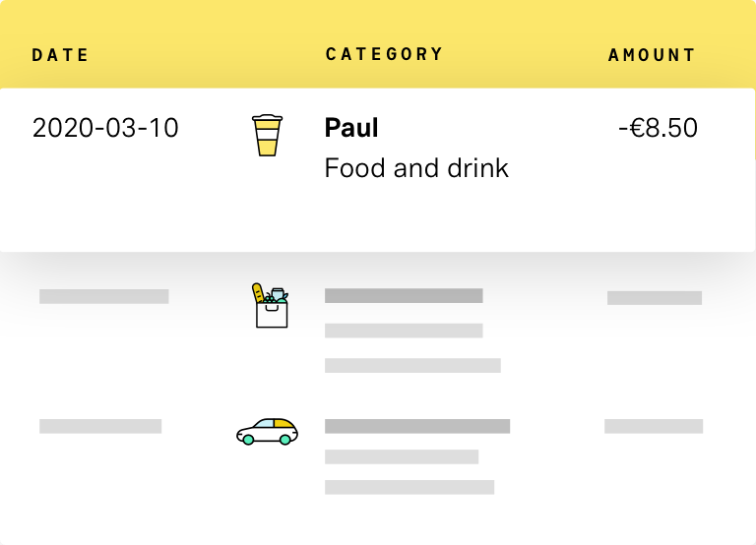
Task: Click the amount placeholder in the car row
Action: click(x=653, y=426)
